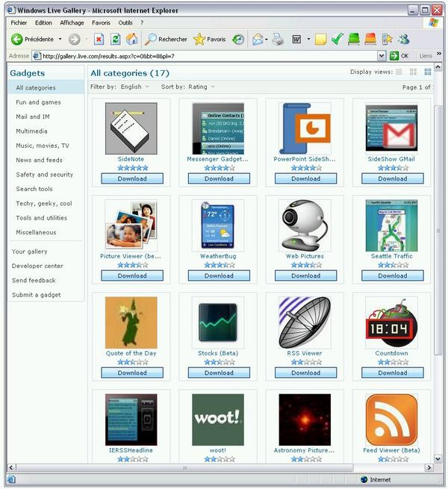
Task: Click the media history globe icon
Action: click(238, 40)
